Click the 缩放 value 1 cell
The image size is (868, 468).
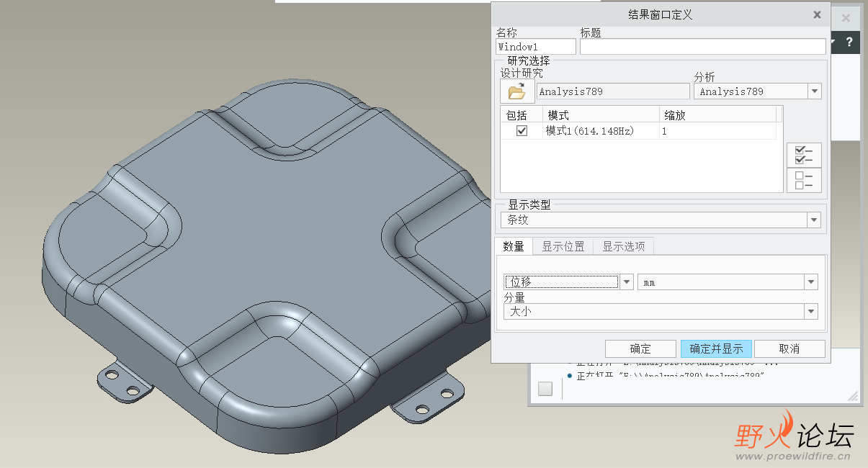click(x=717, y=131)
